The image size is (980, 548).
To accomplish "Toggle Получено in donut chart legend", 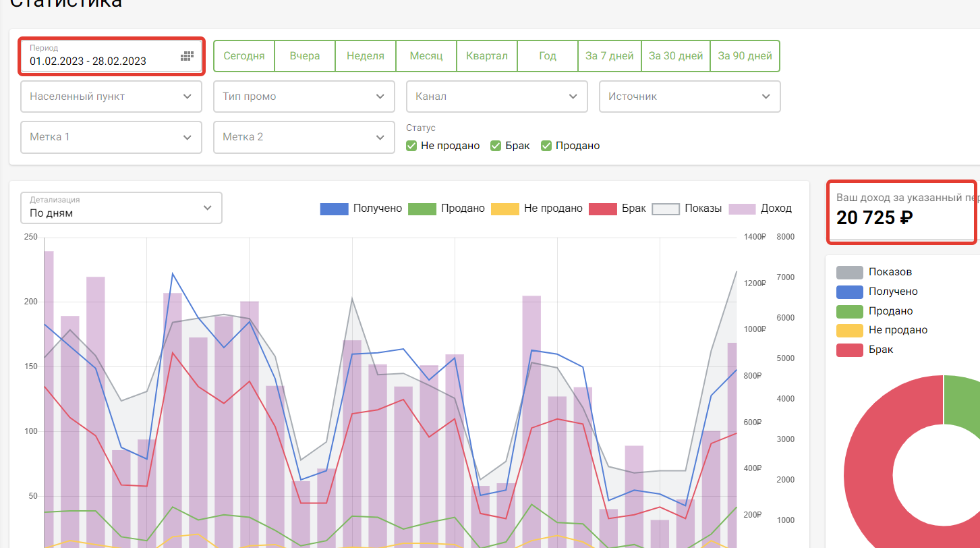I will click(x=877, y=292).
